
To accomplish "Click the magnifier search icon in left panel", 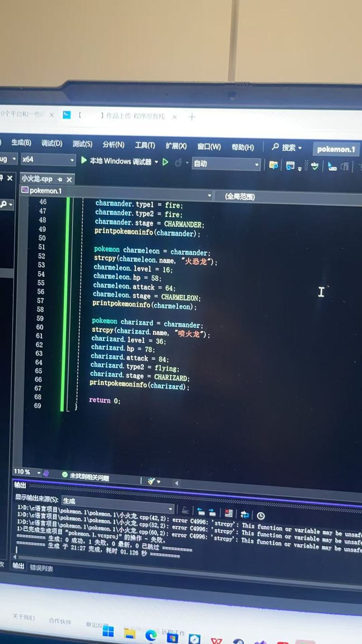I will click(x=4, y=204).
